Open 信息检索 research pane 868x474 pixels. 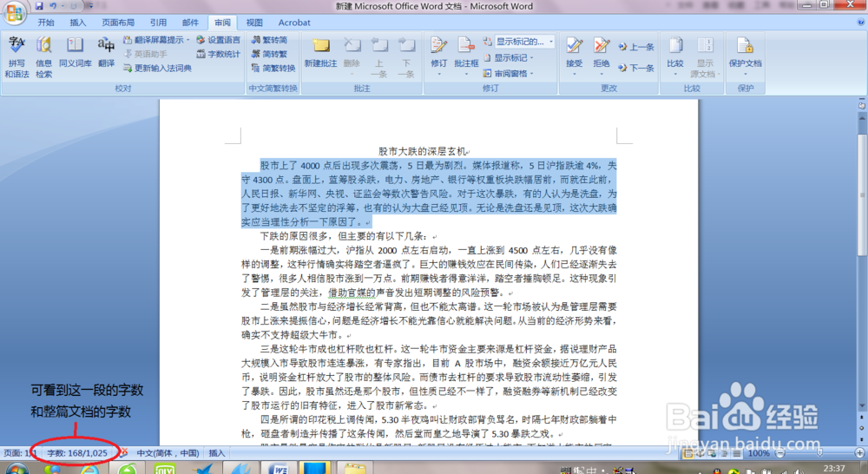[43, 57]
